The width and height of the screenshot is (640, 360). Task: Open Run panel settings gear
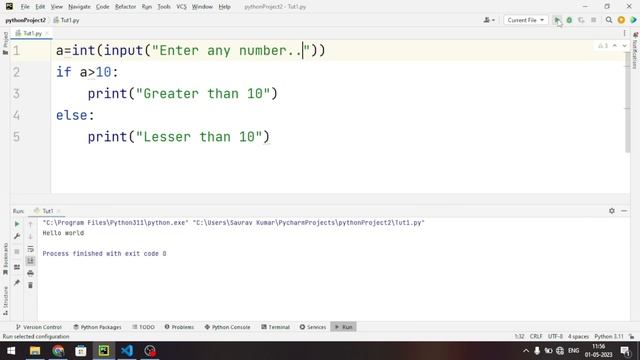(611, 211)
